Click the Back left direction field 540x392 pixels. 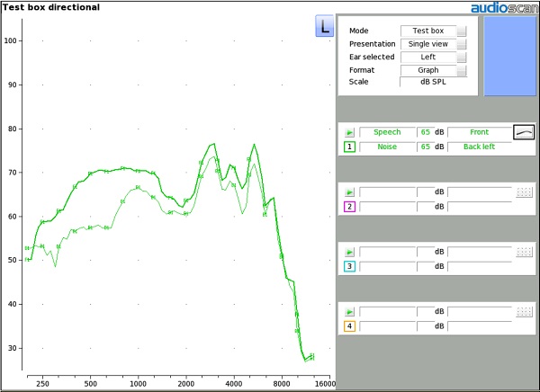(x=480, y=147)
